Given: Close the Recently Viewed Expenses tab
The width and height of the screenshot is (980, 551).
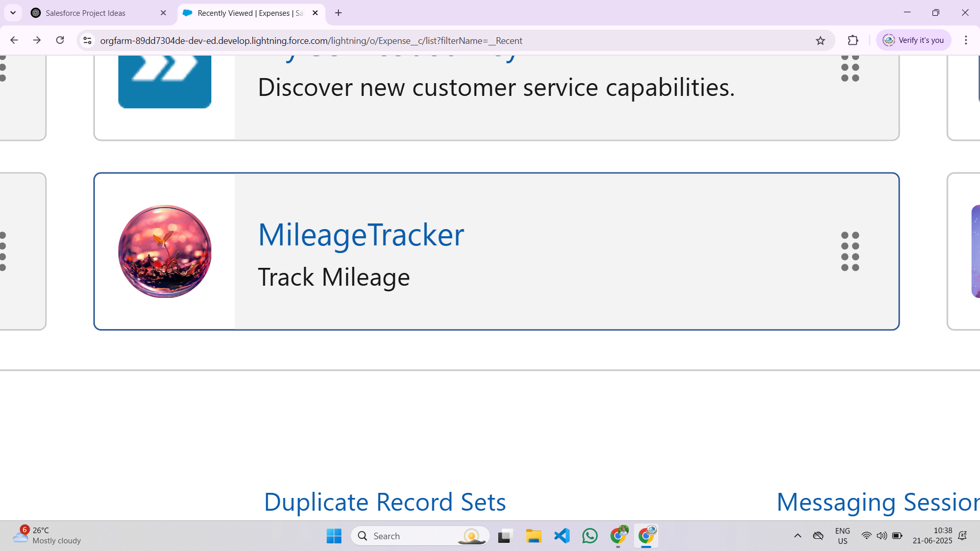Looking at the screenshot, I should pos(315,13).
